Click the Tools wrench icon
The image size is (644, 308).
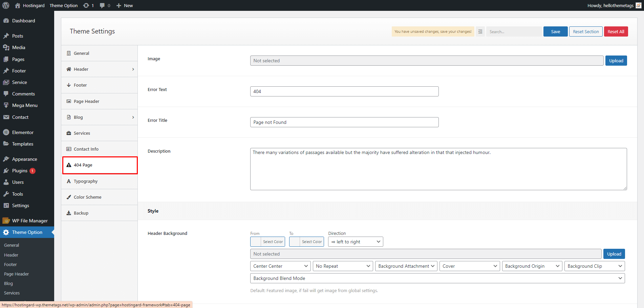point(6,194)
